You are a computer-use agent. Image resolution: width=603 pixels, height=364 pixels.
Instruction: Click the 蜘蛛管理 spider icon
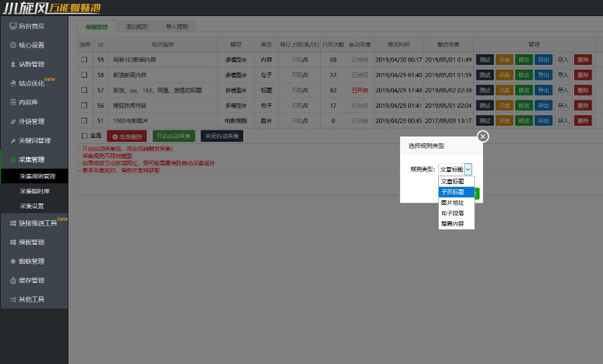pos(13,261)
